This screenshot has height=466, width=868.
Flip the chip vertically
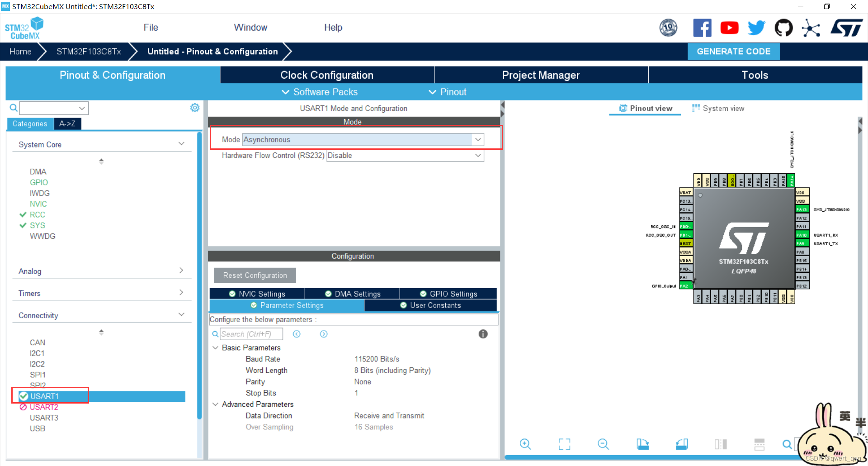[759, 444]
